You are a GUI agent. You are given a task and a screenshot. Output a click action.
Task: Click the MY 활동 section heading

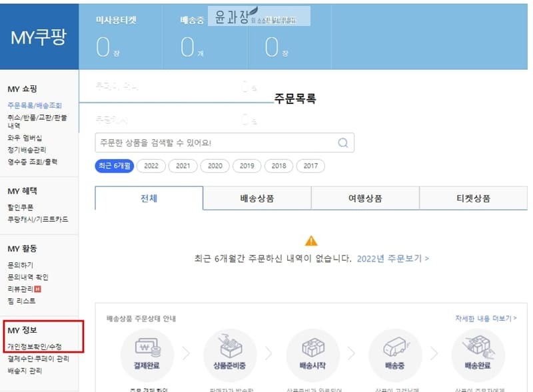coord(22,249)
